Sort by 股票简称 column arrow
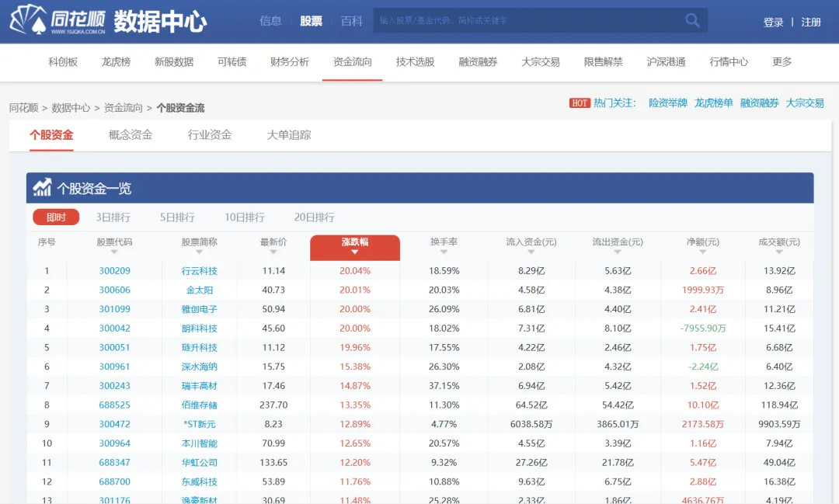This screenshot has height=504, width=839. (x=199, y=252)
